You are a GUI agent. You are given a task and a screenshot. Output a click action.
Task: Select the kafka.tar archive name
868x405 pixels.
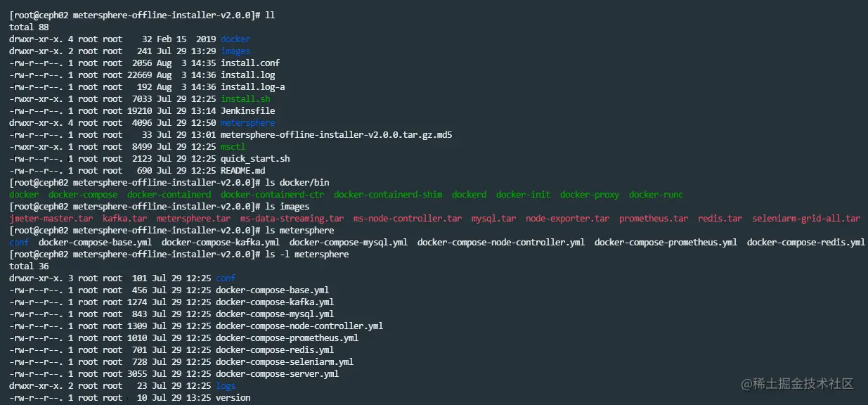point(124,219)
